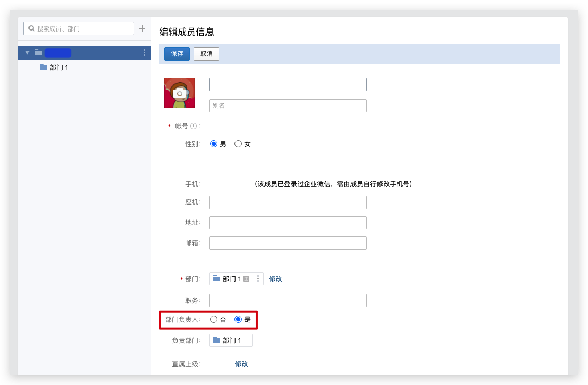Select 部门 1 in the department tree

point(59,67)
